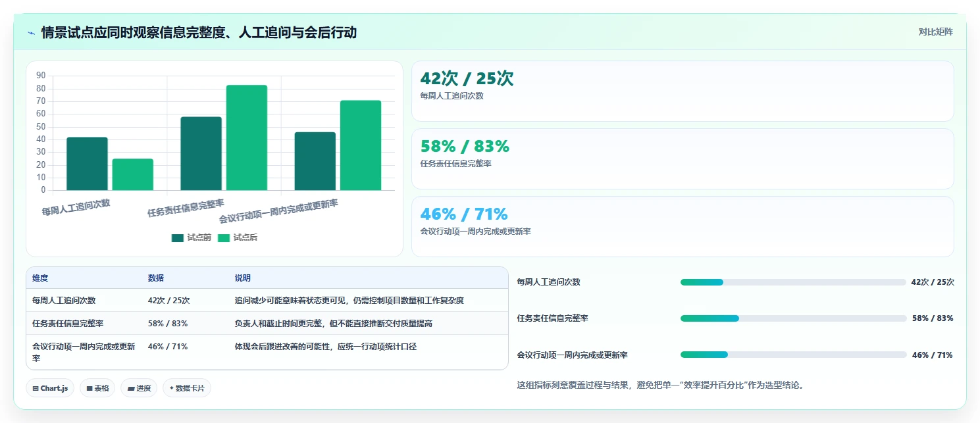Click progress value 58% / 83% at right
Screen dimensions: 980x423
tap(933, 318)
